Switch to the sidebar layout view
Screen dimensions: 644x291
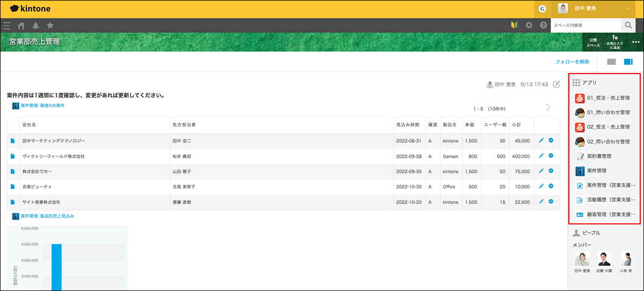(628, 62)
